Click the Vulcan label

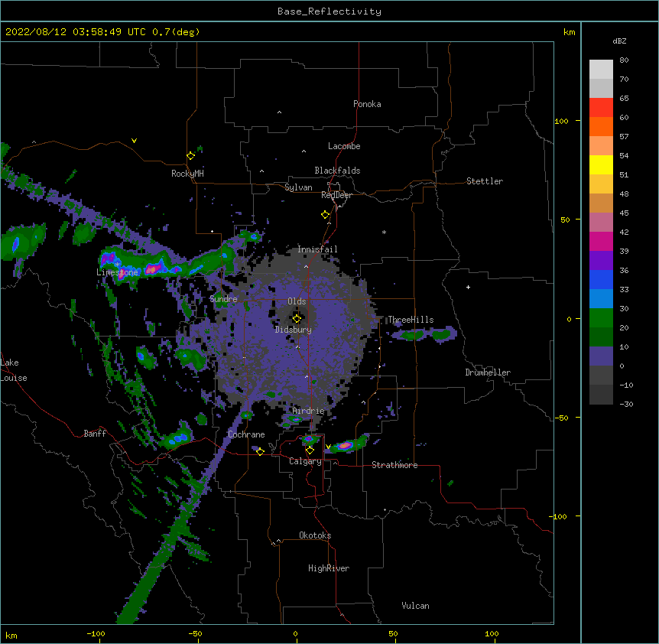click(x=415, y=606)
